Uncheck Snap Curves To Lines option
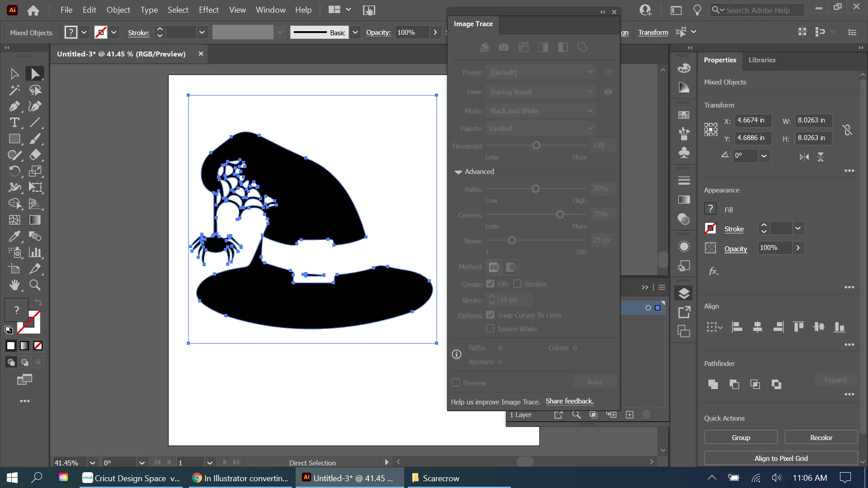This screenshot has width=868, height=488. pyautogui.click(x=490, y=315)
